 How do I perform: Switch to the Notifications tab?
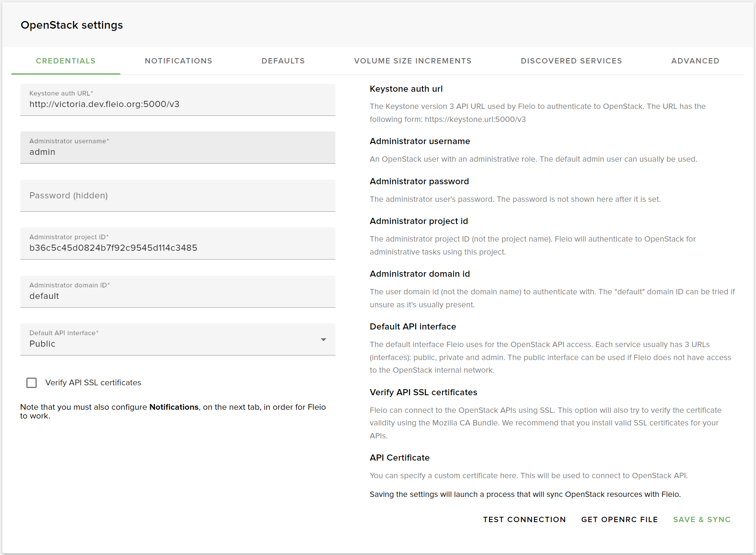point(178,61)
